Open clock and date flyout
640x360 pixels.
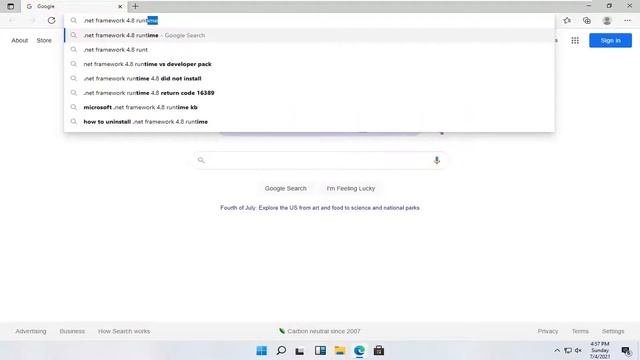[600, 351]
